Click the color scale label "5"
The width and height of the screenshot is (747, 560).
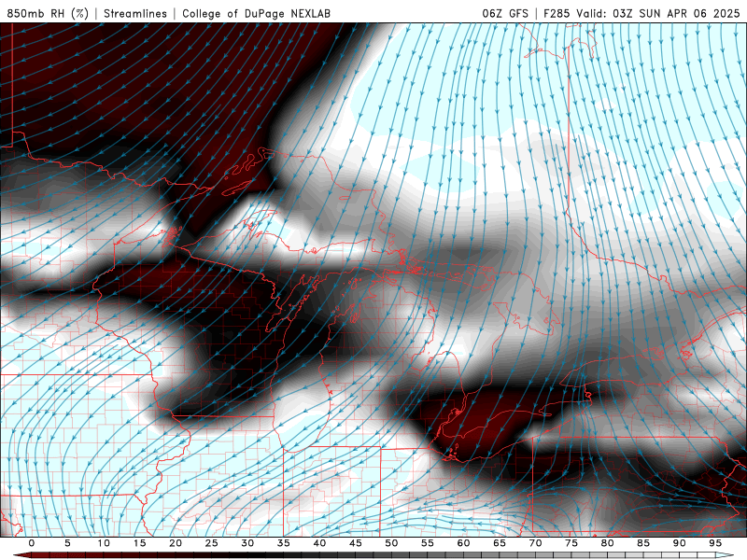67,543
